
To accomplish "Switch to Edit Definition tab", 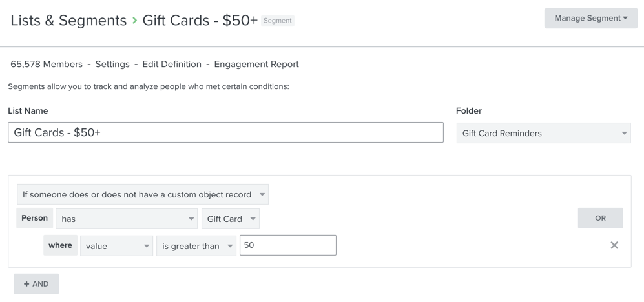I will point(172,65).
